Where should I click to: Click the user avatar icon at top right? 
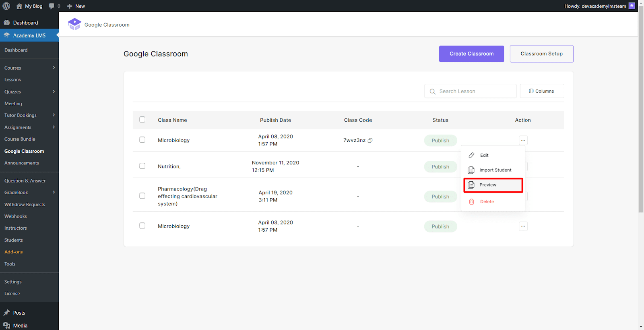point(632,6)
